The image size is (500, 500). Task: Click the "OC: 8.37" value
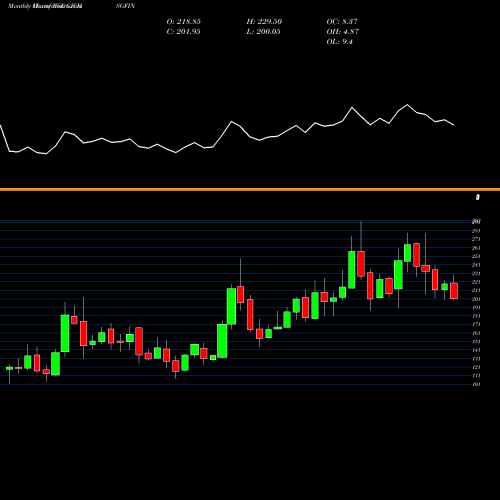pyautogui.click(x=342, y=22)
